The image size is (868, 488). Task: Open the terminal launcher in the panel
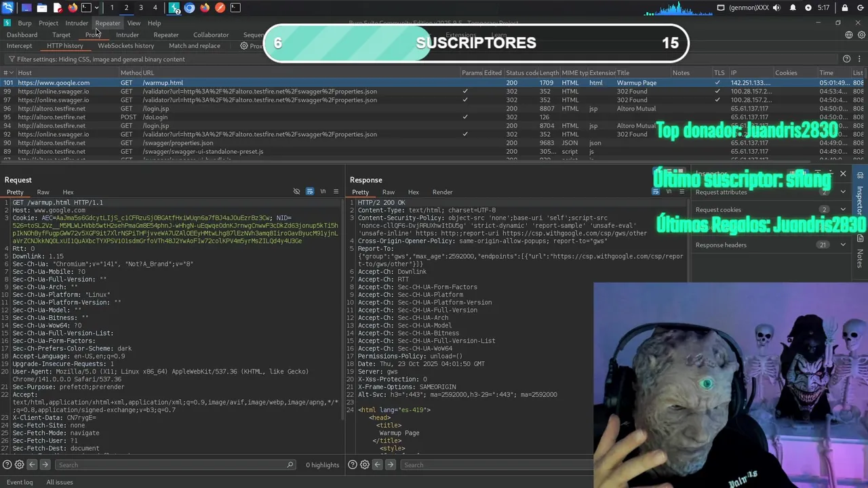pos(87,7)
